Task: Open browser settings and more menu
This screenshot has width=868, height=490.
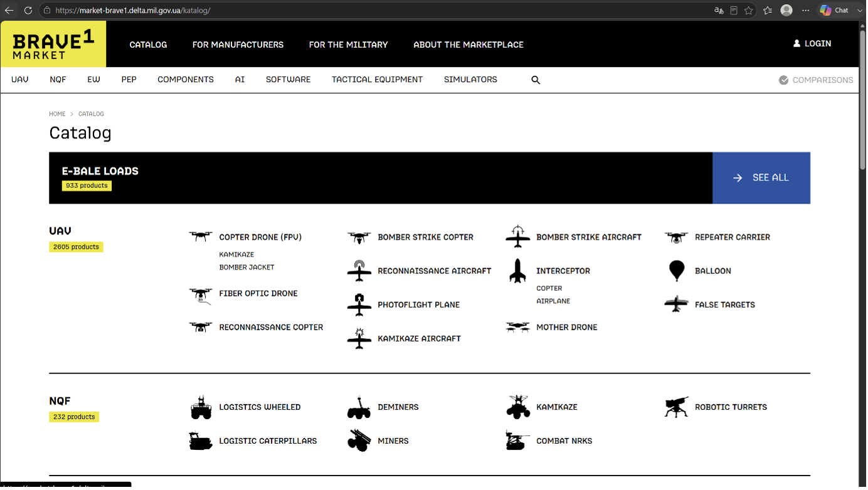Action: tap(806, 11)
